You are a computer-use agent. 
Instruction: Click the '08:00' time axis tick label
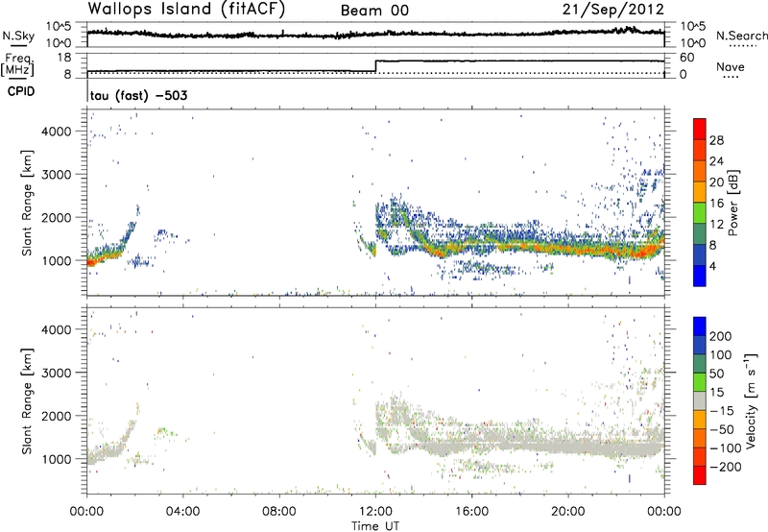279,512
